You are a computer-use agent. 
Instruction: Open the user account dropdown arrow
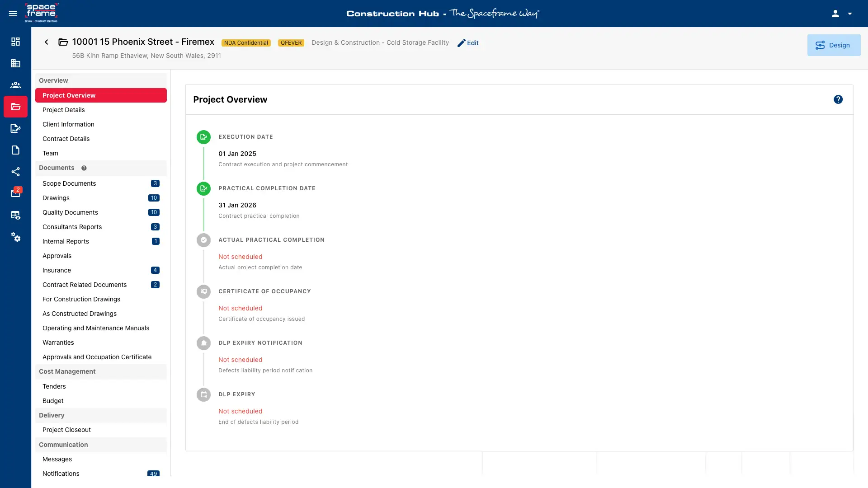click(850, 14)
